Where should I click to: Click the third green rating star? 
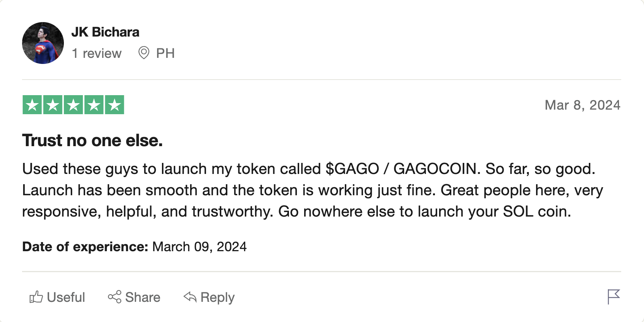(73, 105)
